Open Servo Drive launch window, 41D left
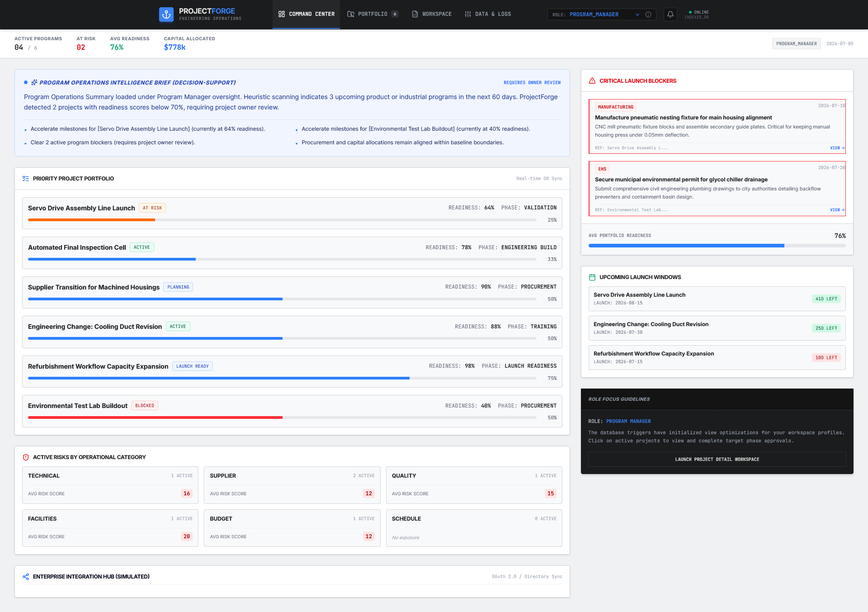Image resolution: width=868 pixels, height=612 pixels. click(717, 299)
